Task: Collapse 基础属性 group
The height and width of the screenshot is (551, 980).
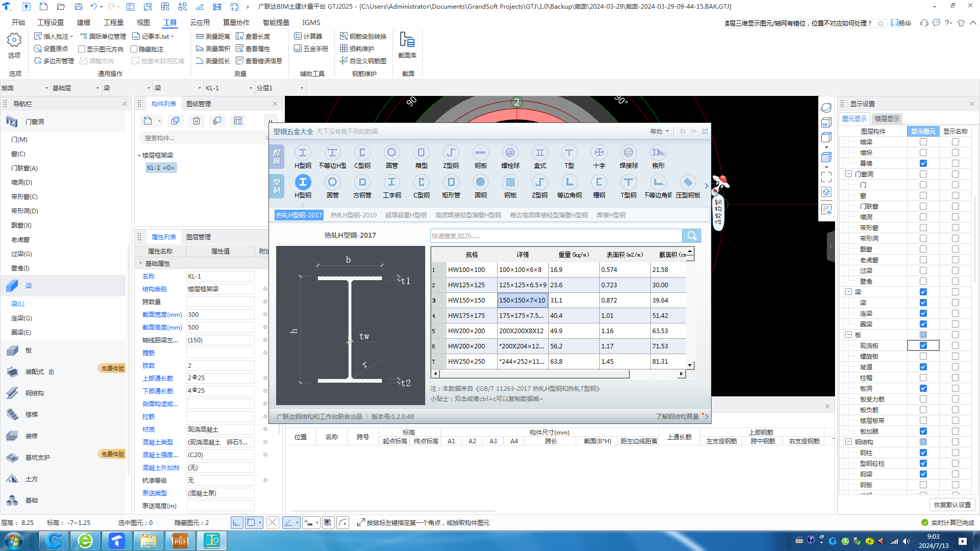Action: 141,264
